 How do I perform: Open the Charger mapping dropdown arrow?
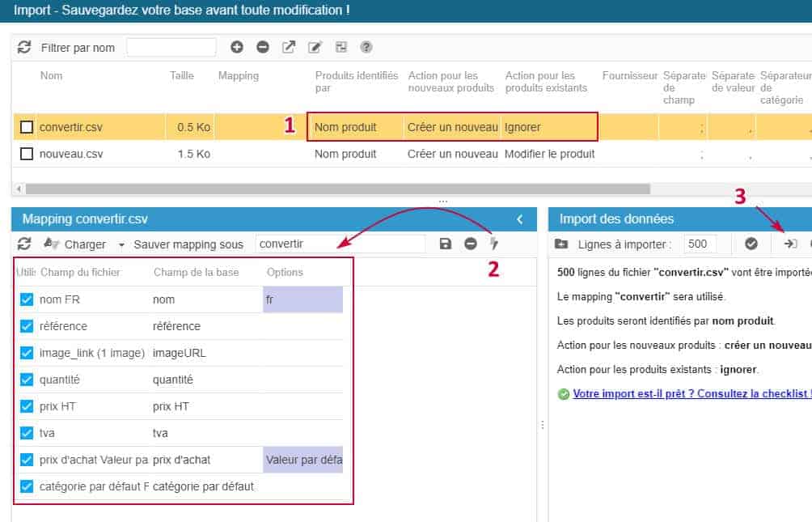121,244
